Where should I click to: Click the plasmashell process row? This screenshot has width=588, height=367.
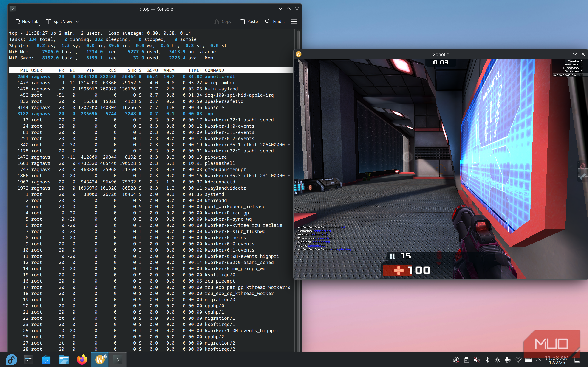pyautogui.click(x=151, y=163)
